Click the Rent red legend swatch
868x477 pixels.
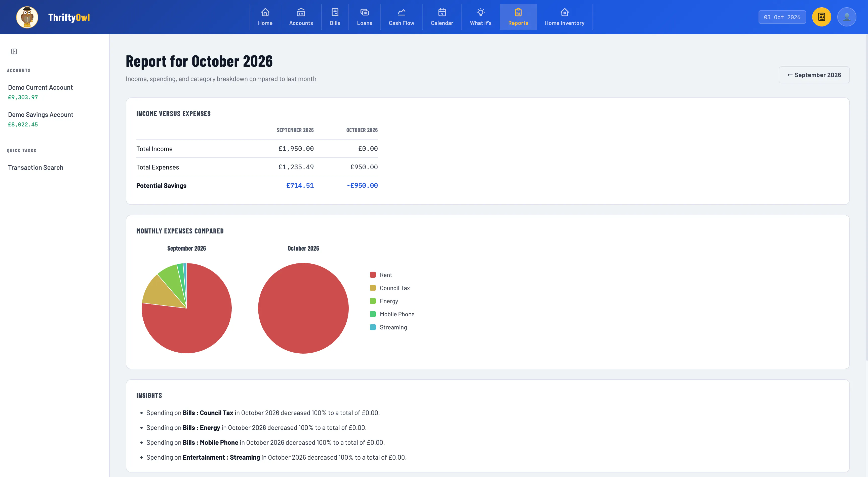(x=373, y=275)
